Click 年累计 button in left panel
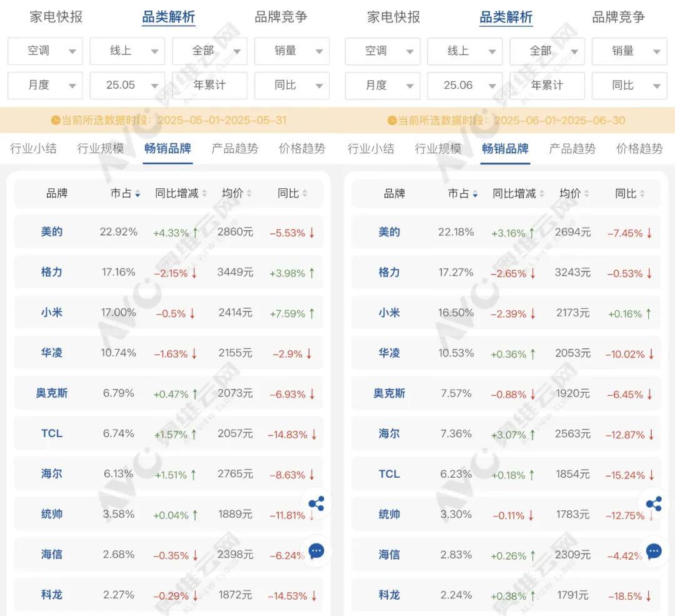 [x=209, y=85]
